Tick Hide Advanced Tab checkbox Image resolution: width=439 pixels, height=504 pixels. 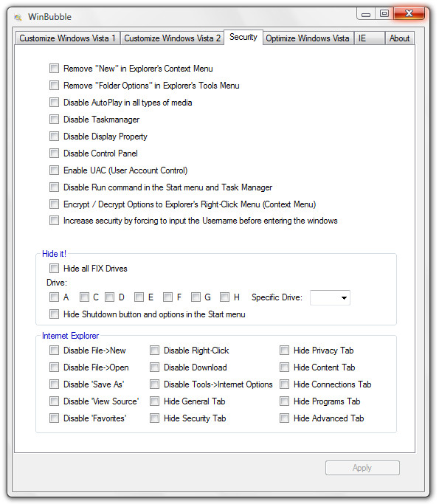coord(284,418)
